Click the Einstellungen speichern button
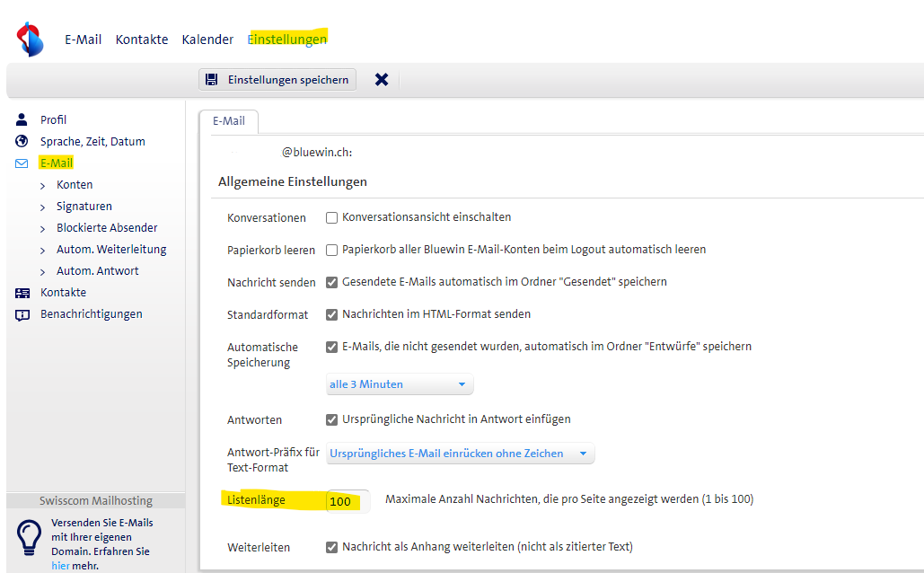Image resolution: width=924 pixels, height=573 pixels. click(x=277, y=80)
